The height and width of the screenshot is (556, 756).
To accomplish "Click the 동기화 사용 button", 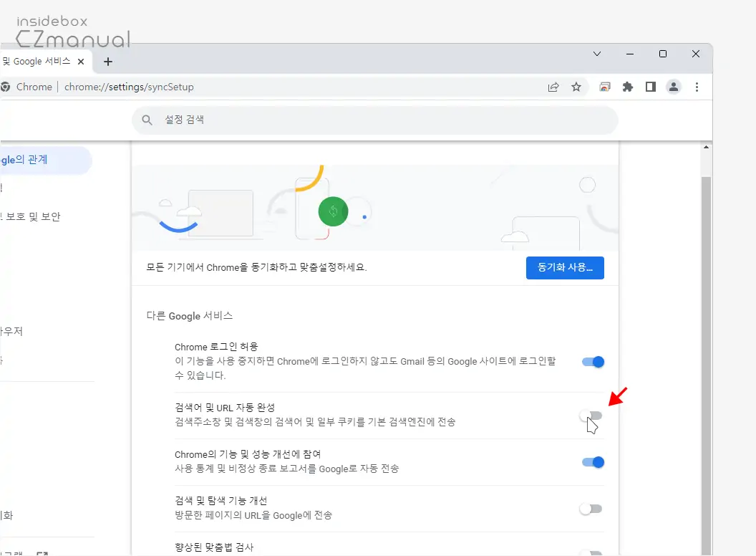I will (565, 268).
